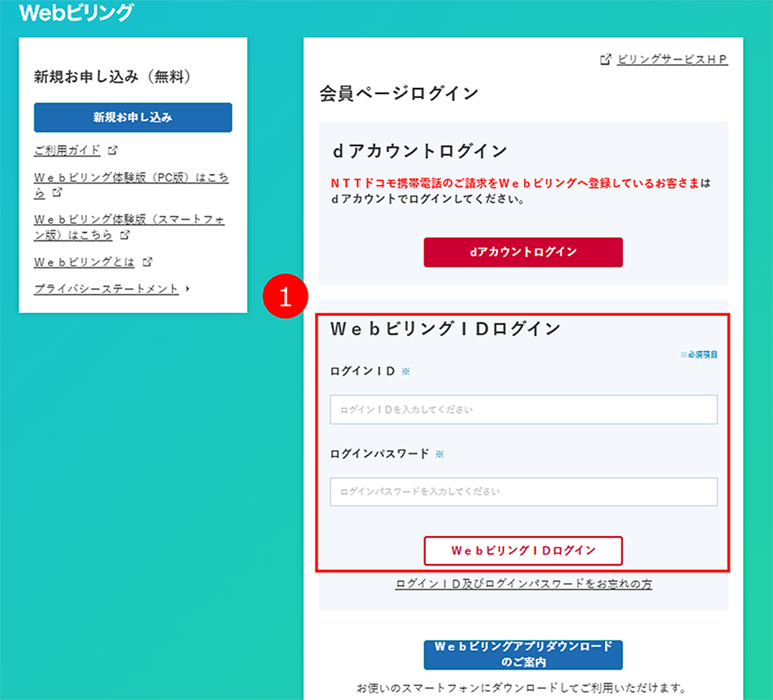773x700 pixels.
Task: Open Webビリング体験版(スマートフォン版) link
Action: coord(129,226)
